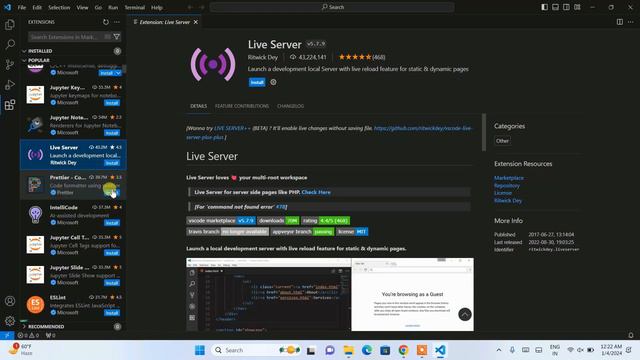Close the Extension: Live Server tab
The height and width of the screenshot is (360, 640).
(196, 22)
